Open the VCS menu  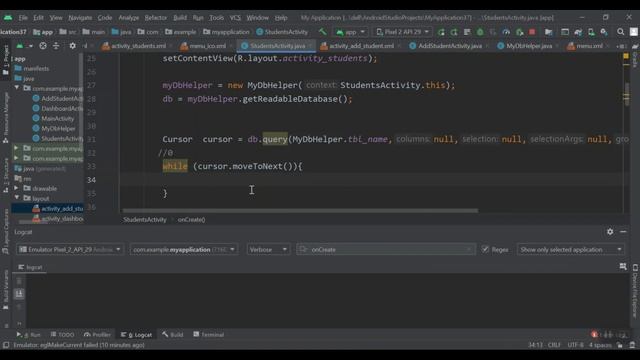pyautogui.click(x=235, y=18)
